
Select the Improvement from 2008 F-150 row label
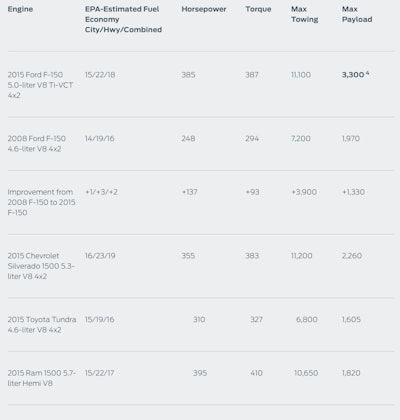point(41,202)
